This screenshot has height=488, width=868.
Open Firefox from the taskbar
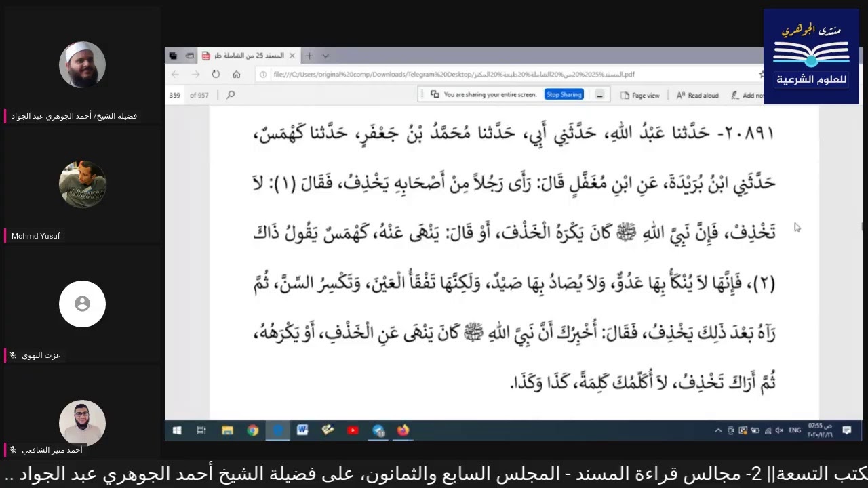click(x=403, y=430)
